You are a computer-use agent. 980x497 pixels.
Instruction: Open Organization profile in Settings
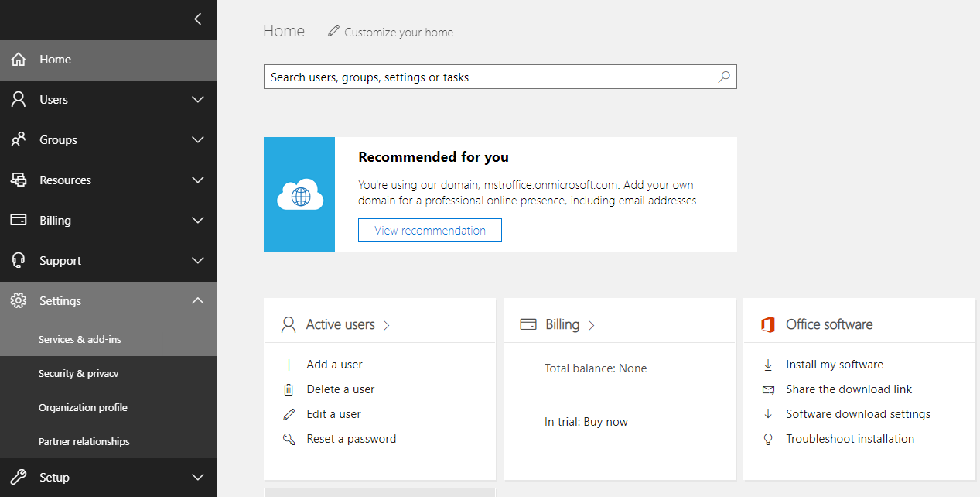click(83, 408)
